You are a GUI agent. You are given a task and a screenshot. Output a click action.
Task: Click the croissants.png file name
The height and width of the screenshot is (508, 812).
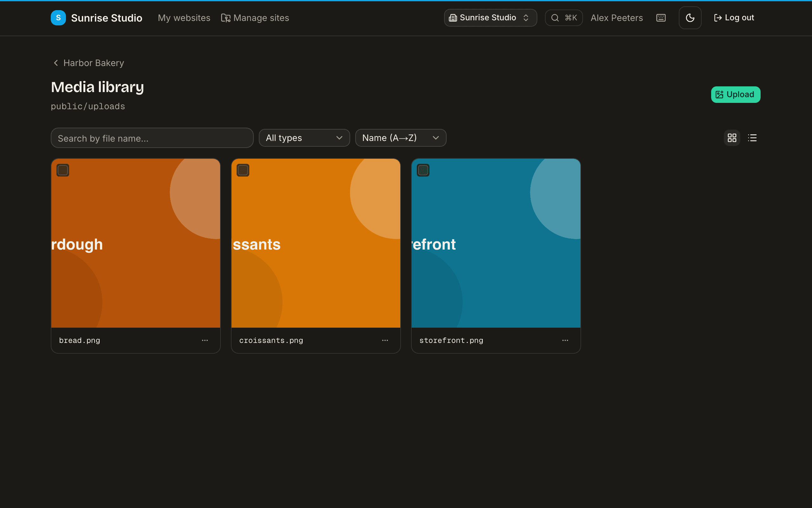(271, 340)
